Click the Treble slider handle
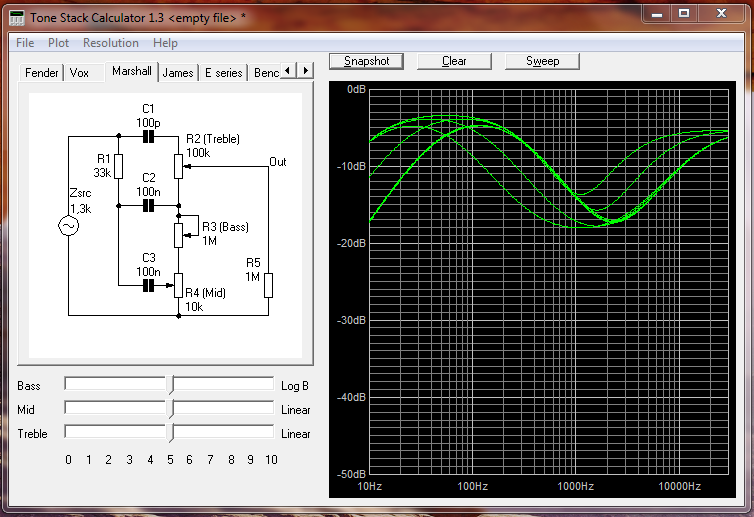The height and width of the screenshot is (517, 754). click(x=171, y=433)
